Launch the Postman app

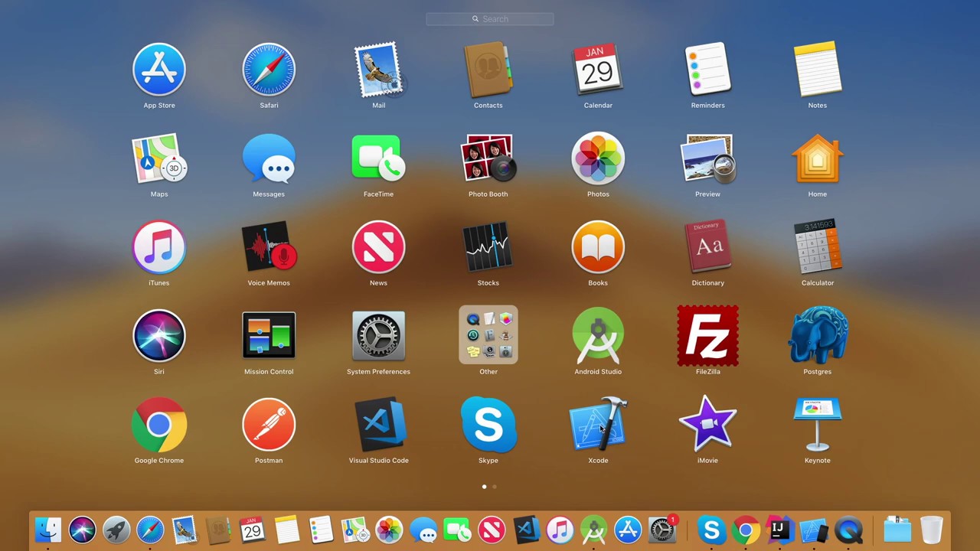click(269, 425)
